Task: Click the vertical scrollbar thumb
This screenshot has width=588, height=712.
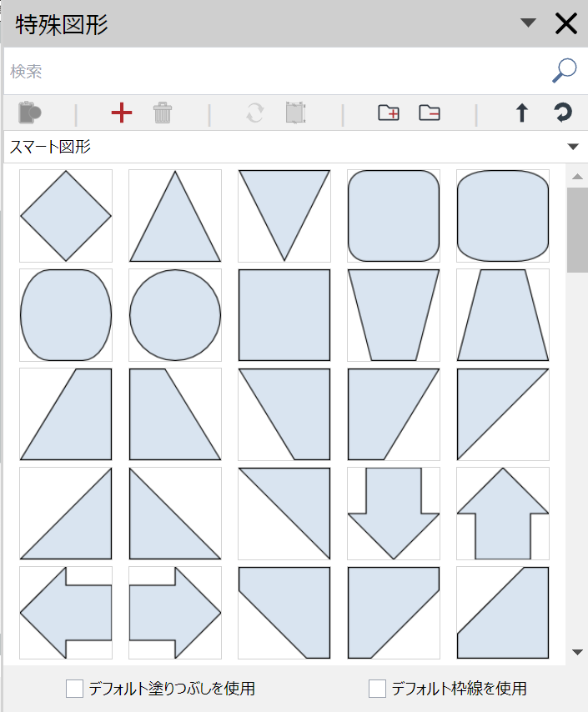Action: click(x=577, y=230)
